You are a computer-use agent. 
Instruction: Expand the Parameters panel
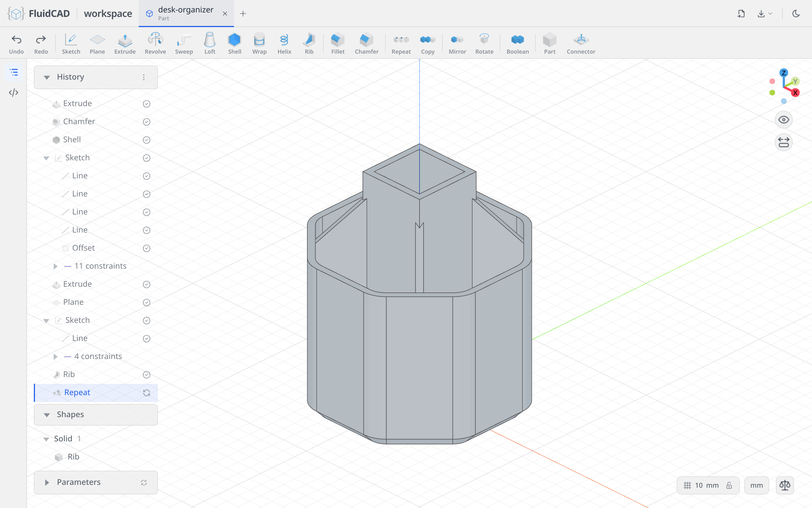(47, 483)
